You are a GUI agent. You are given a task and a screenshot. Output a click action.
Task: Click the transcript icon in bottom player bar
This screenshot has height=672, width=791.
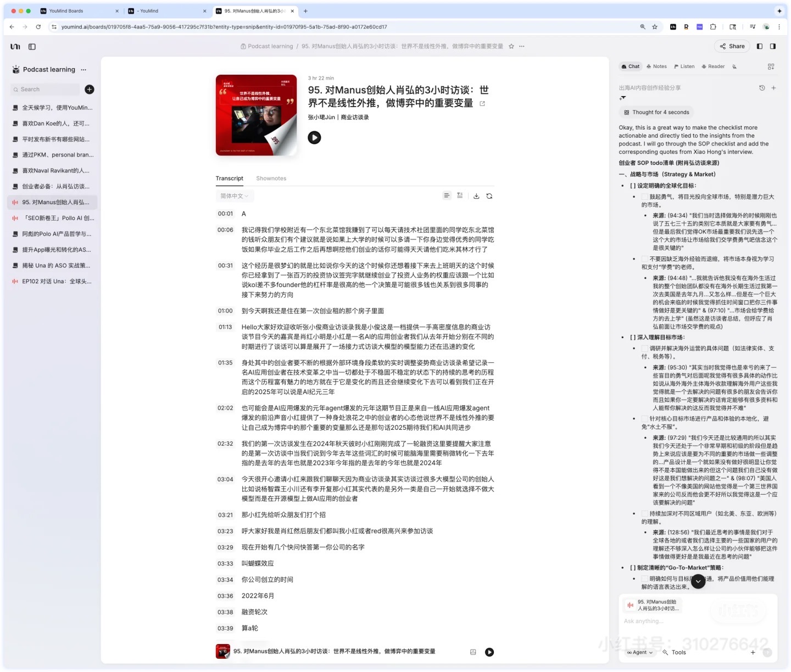click(x=473, y=652)
